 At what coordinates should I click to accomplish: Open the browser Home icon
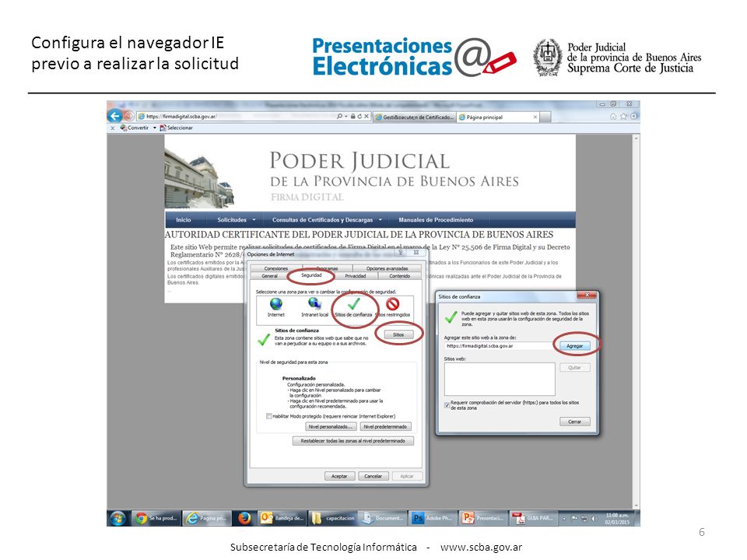click(x=613, y=116)
